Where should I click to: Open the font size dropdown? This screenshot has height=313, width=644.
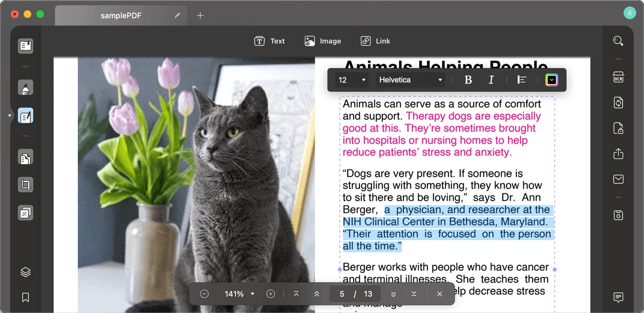(x=351, y=80)
